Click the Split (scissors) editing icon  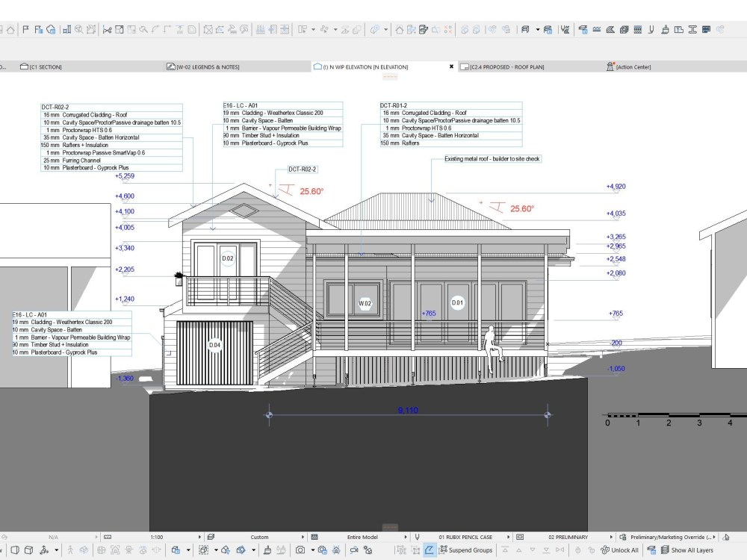[x=107, y=30]
